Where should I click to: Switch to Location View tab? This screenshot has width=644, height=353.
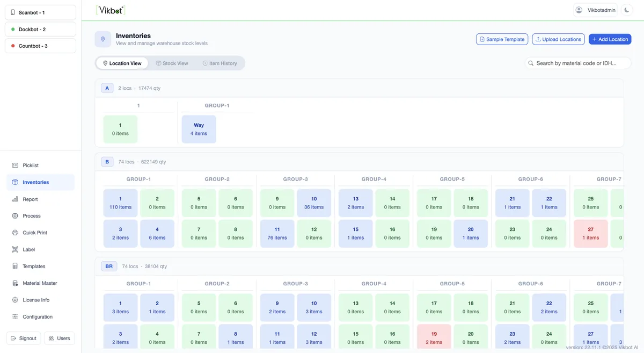(122, 63)
